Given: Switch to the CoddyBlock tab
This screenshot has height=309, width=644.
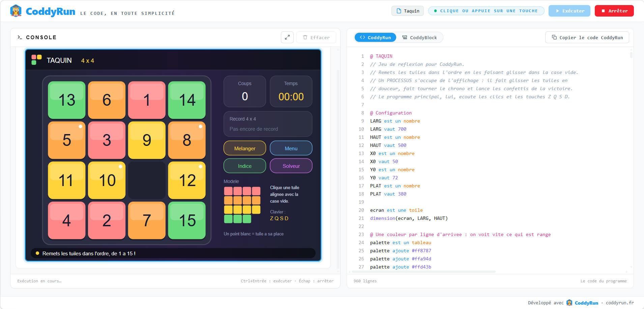Looking at the screenshot, I should click(419, 37).
